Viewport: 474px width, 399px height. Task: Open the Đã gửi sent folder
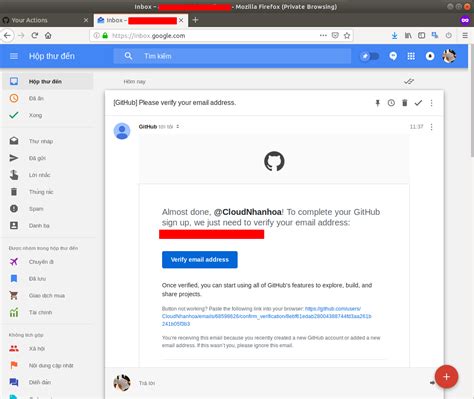pyautogui.click(x=48, y=158)
